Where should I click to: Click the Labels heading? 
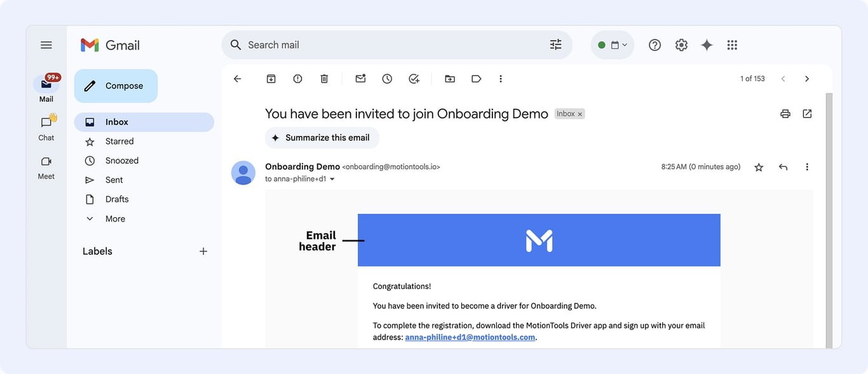pos(97,251)
